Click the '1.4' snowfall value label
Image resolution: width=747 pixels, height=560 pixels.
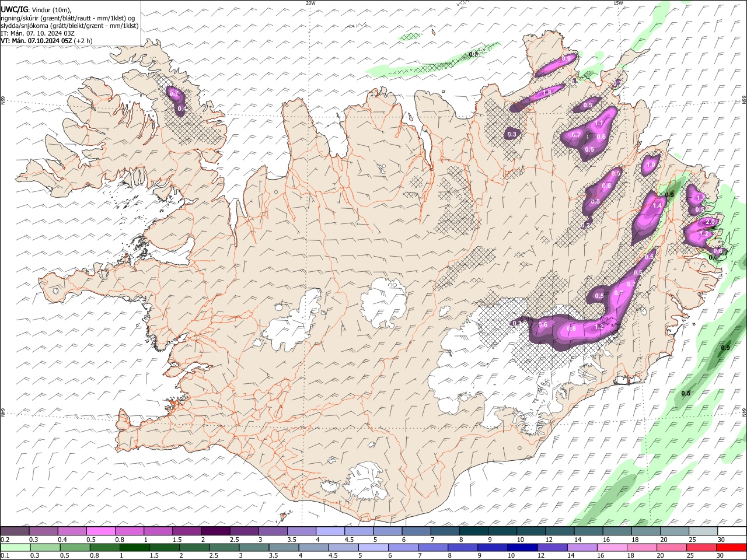coord(657,205)
